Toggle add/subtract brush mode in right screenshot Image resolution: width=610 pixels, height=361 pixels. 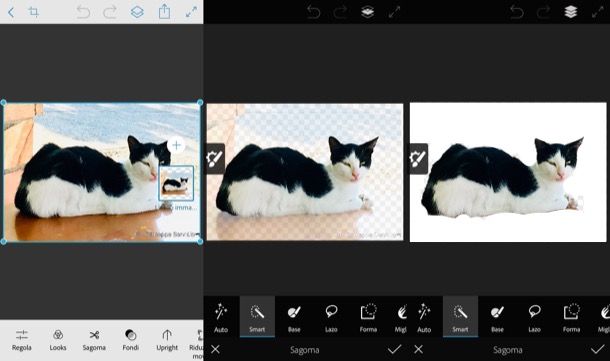click(418, 158)
